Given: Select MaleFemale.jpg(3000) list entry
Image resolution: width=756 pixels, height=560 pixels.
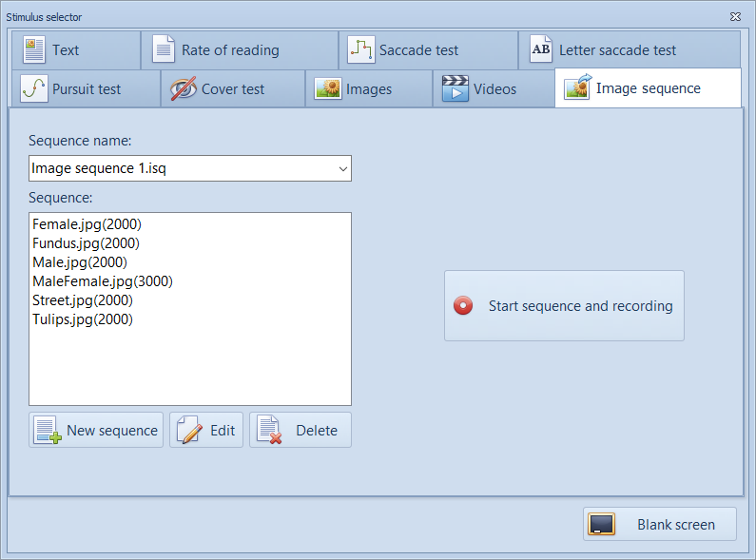Looking at the screenshot, I should pyautogui.click(x=102, y=281).
